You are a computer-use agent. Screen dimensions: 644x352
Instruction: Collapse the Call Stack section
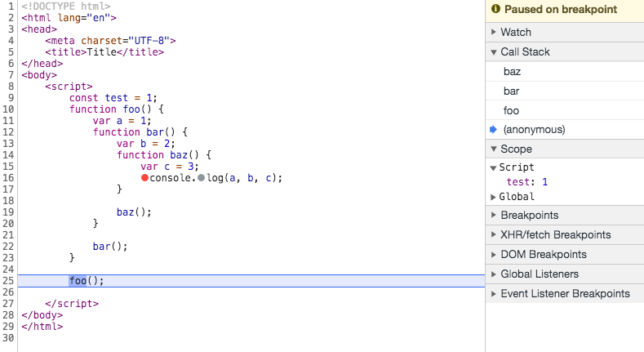tap(565, 51)
